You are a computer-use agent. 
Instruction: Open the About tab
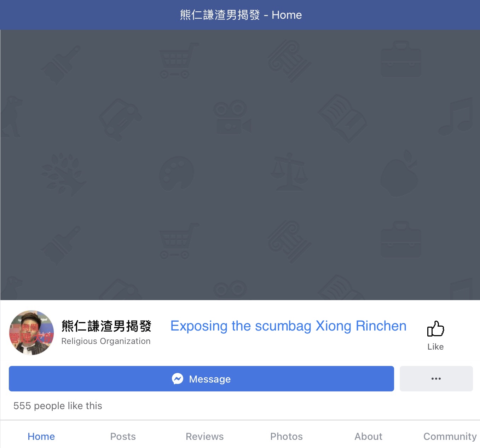pyautogui.click(x=369, y=436)
